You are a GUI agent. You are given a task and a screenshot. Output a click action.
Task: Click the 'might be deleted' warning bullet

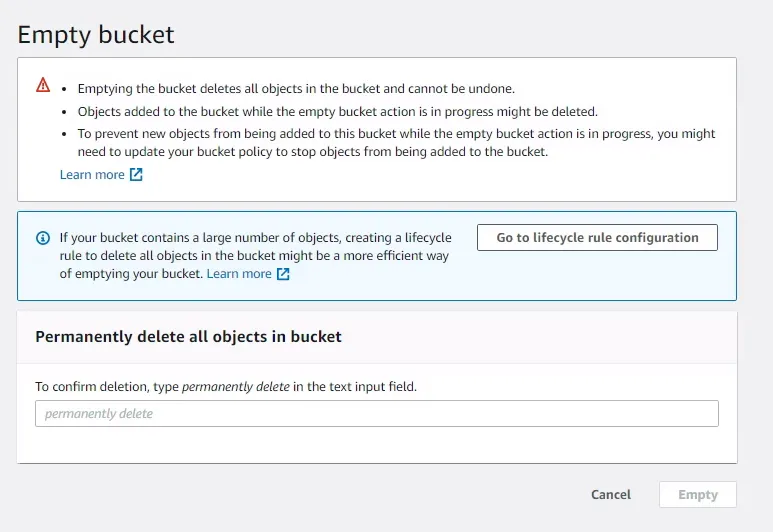point(337,111)
